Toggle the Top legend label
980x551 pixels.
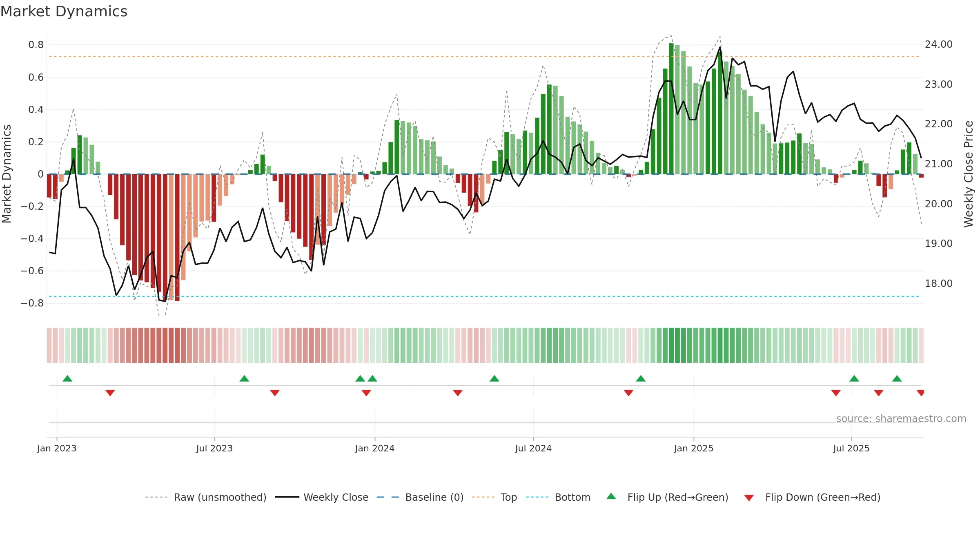tap(509, 497)
